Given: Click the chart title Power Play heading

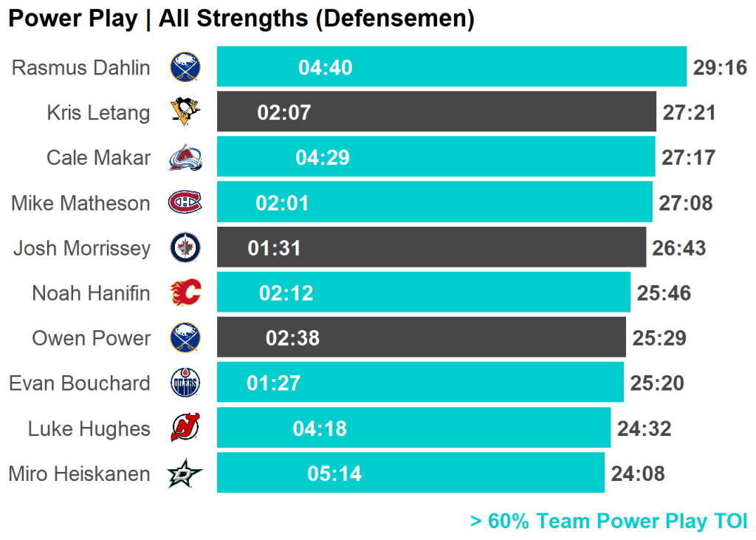Looking at the screenshot, I should coord(241,19).
